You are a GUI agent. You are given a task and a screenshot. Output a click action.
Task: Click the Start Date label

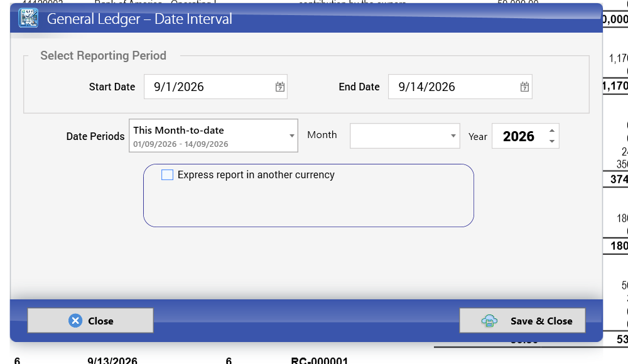click(x=112, y=87)
